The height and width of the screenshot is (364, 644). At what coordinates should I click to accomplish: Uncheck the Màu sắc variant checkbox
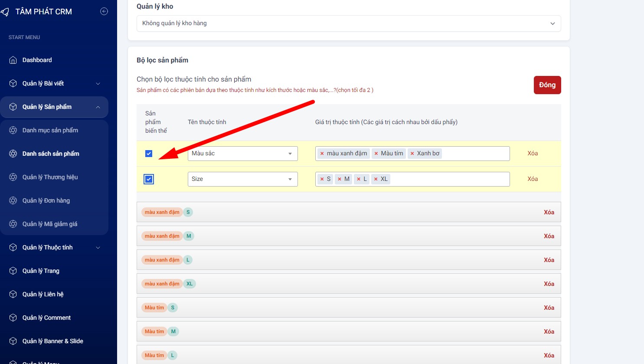coord(149,154)
